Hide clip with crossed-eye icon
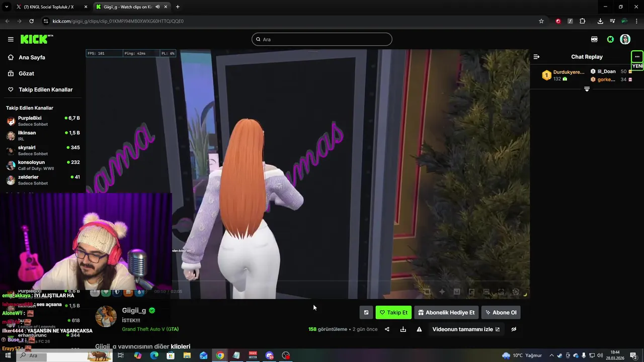Screen dimensions: 644x362 coord(514,329)
